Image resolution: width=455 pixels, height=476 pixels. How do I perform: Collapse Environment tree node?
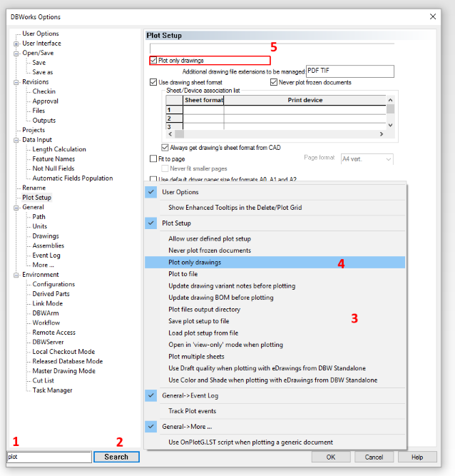(x=16, y=275)
